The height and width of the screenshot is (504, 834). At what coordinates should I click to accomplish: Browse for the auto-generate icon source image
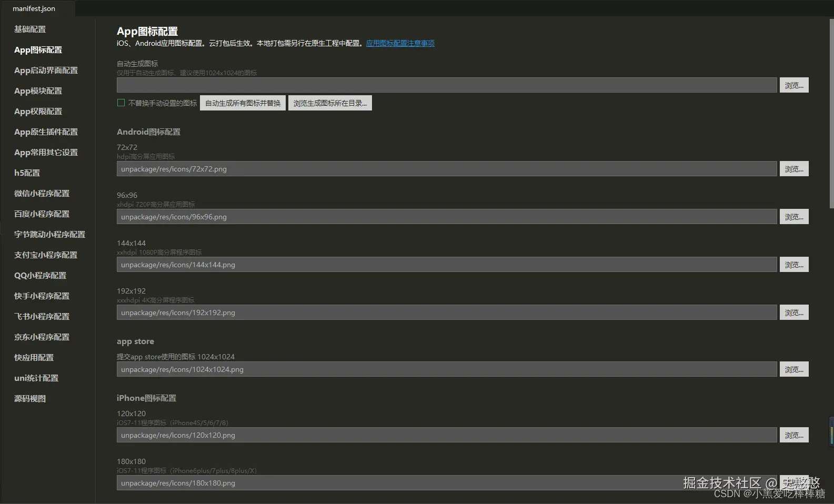coord(794,85)
